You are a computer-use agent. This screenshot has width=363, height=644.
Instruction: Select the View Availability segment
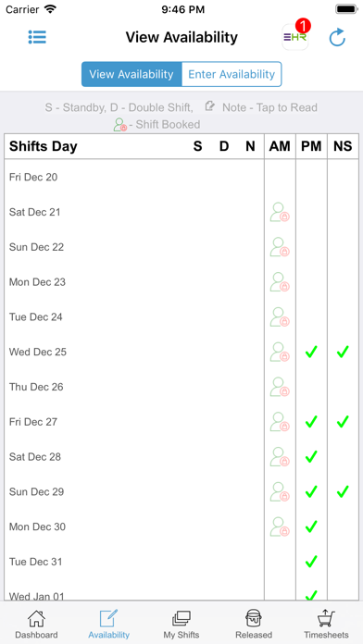(131, 74)
